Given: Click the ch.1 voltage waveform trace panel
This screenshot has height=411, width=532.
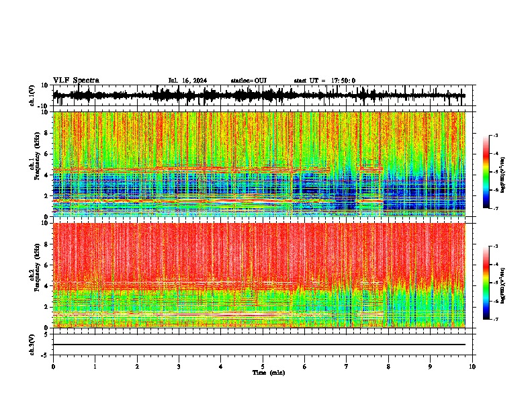Looking at the screenshot, I should [x=263, y=95].
